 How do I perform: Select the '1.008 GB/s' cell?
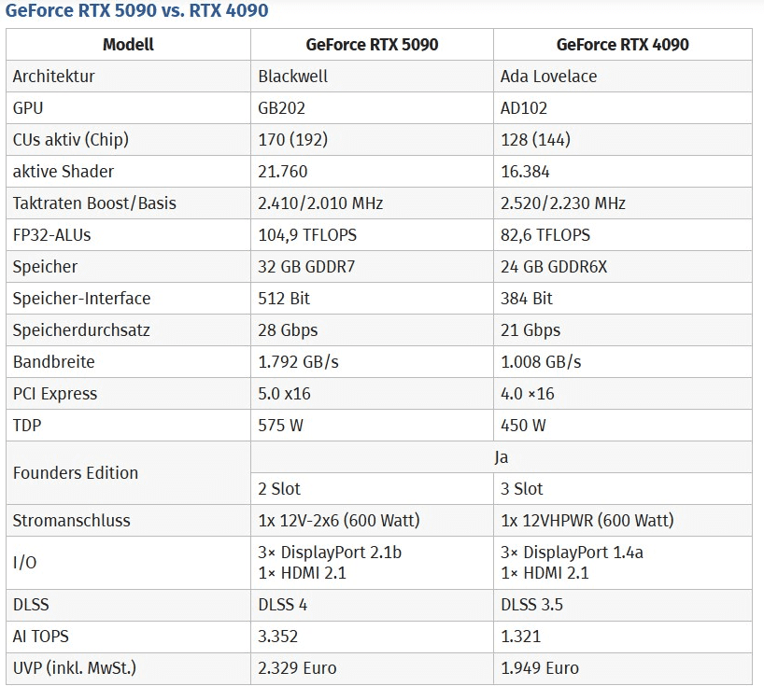(x=541, y=362)
